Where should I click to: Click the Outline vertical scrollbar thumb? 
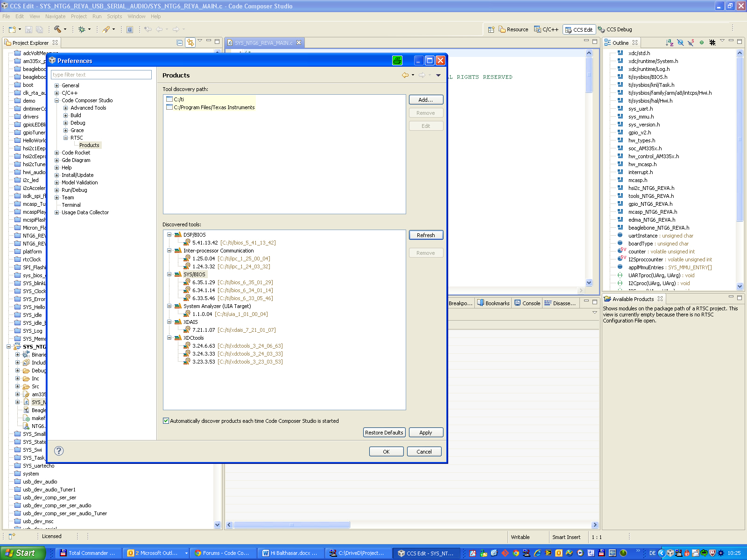point(740,140)
